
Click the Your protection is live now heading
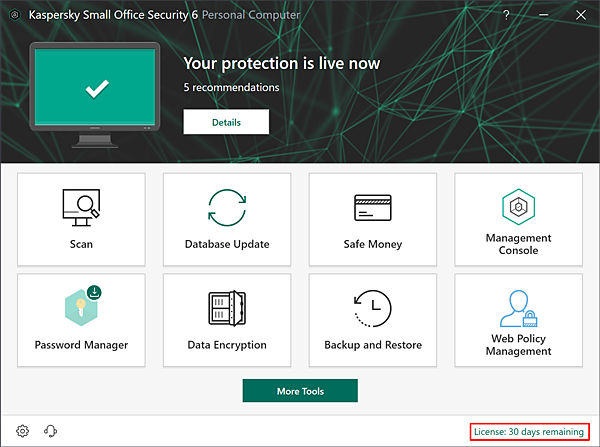pos(281,64)
